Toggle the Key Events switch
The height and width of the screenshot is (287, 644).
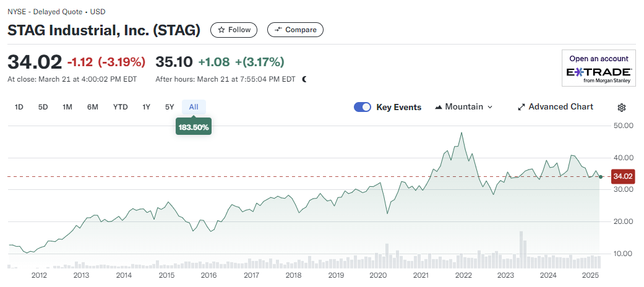tap(363, 107)
